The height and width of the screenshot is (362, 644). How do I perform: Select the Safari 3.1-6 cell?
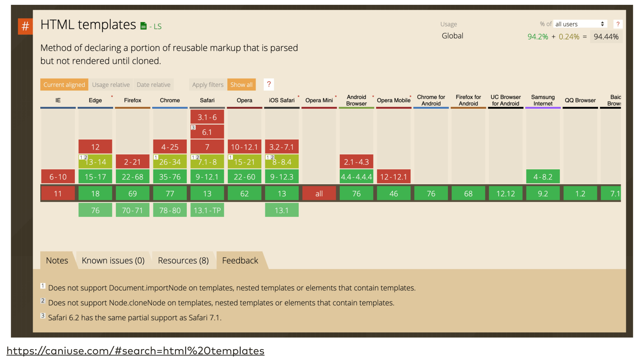tap(207, 117)
